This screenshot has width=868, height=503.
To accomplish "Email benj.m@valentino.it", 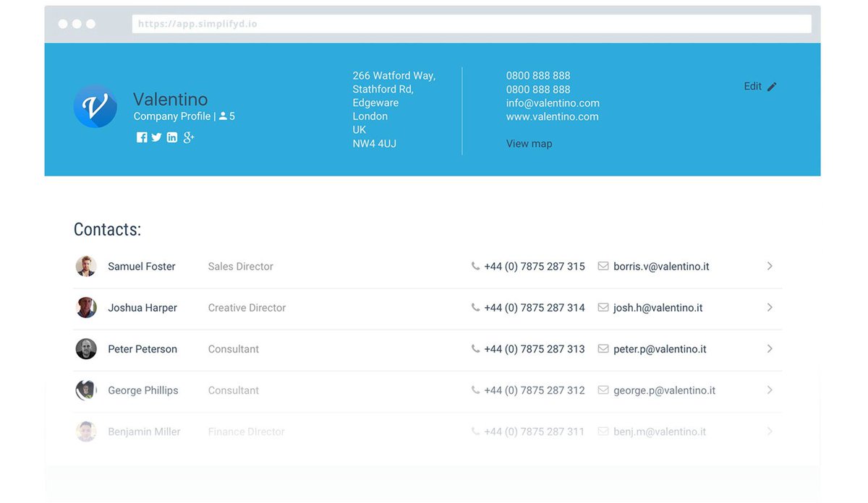I will coord(660,431).
